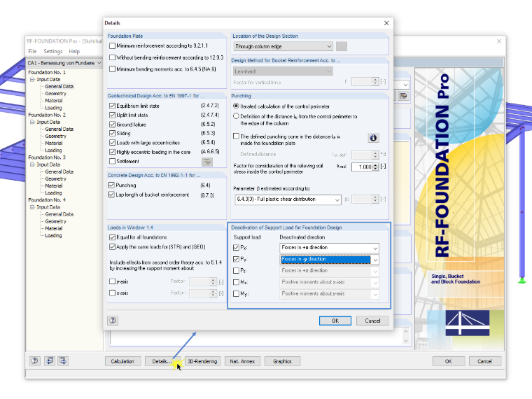The width and height of the screenshot is (532, 399).
Task: Toggle Loads with large eccentricities
Action: pos(112,143)
